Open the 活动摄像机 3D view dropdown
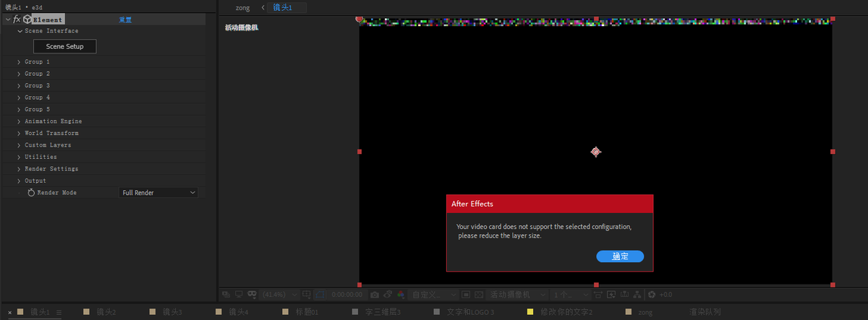The width and height of the screenshot is (868, 320). (518, 295)
